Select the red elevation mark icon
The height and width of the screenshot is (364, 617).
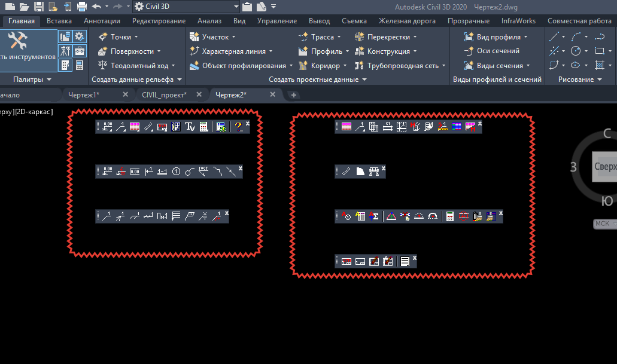click(x=121, y=172)
